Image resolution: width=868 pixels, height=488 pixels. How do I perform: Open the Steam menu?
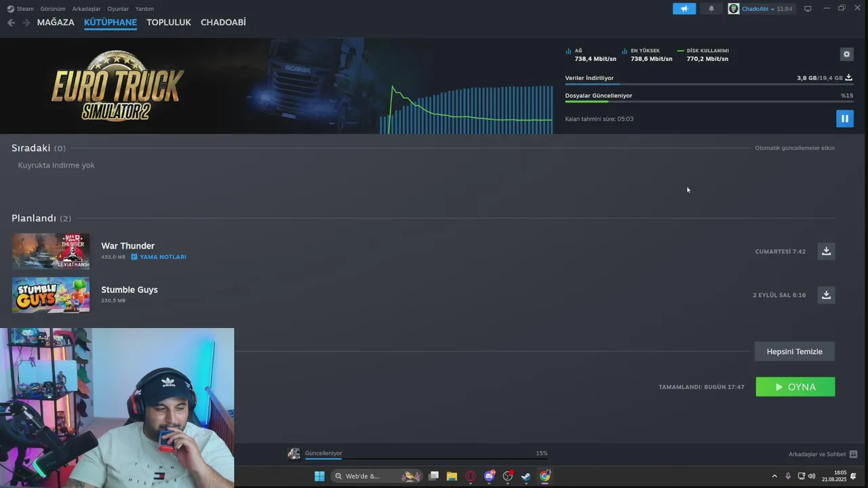click(20, 9)
